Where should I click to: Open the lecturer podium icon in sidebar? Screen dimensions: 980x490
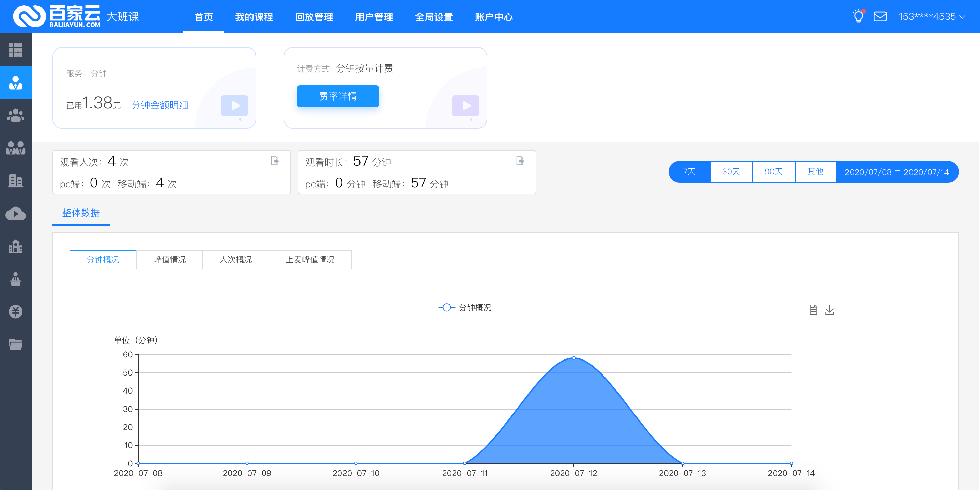(x=16, y=279)
